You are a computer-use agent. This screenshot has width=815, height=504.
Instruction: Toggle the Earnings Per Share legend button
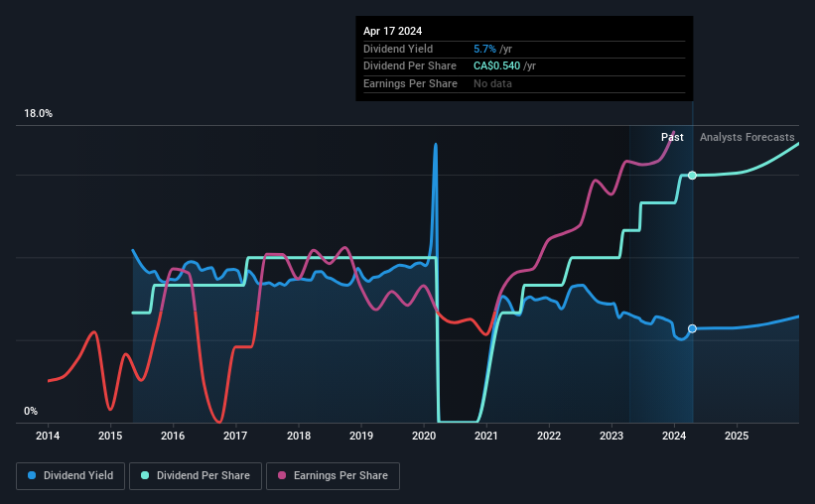click(333, 476)
